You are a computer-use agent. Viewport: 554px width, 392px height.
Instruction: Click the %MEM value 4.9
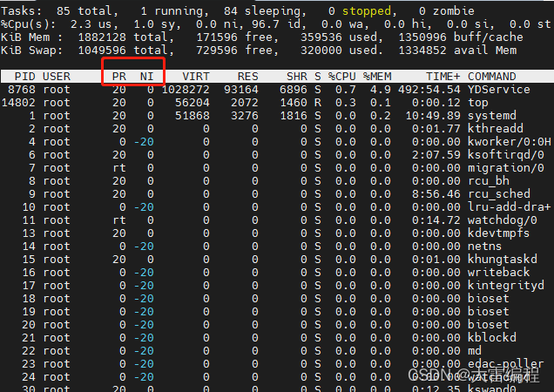click(381, 90)
